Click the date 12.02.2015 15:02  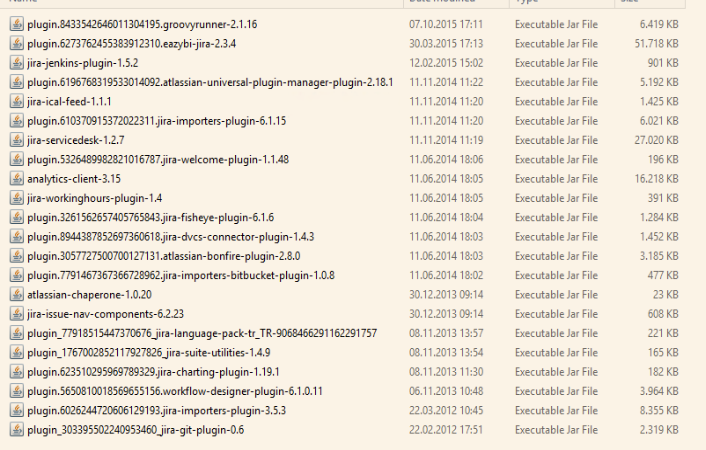point(446,63)
